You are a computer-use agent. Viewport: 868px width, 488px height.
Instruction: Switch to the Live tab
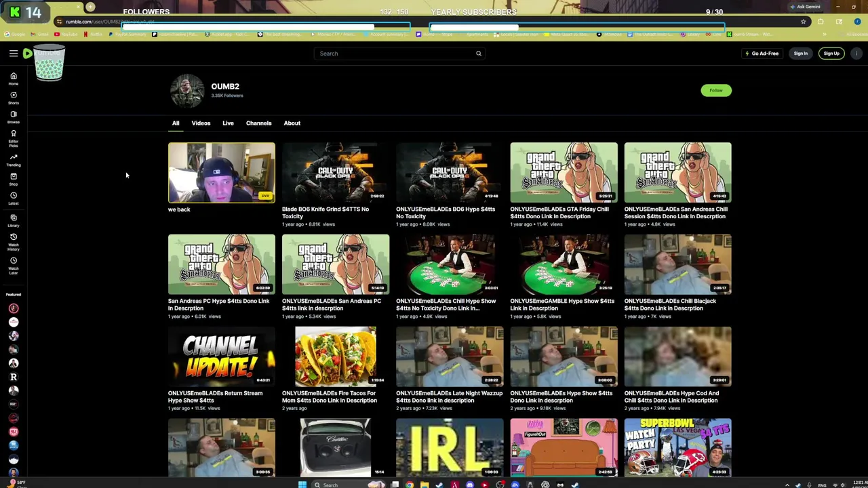point(228,123)
